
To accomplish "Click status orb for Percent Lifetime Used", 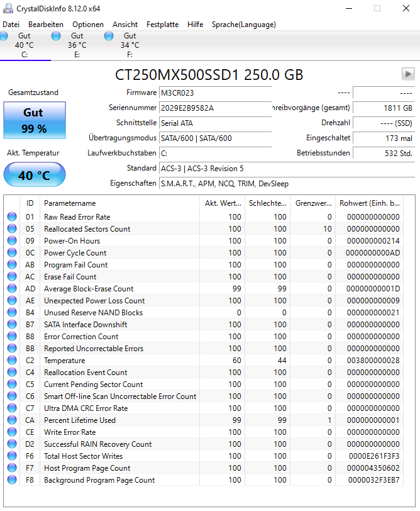I will click(12, 420).
